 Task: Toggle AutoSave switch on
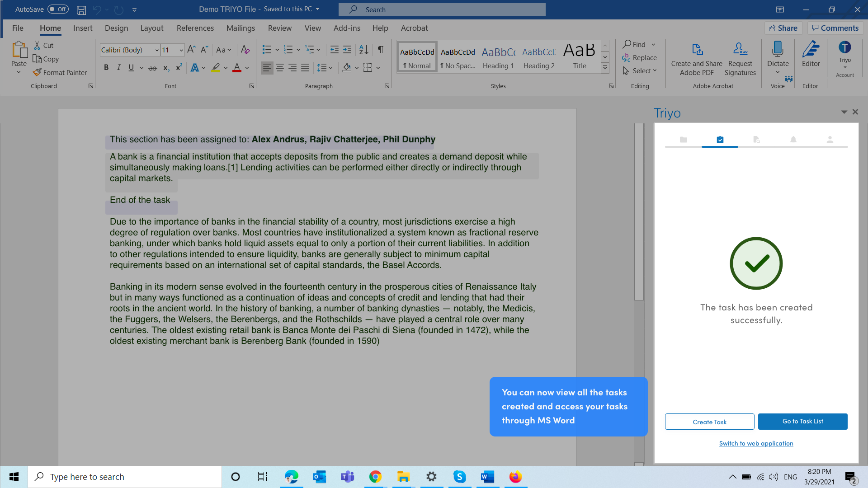(x=58, y=9)
